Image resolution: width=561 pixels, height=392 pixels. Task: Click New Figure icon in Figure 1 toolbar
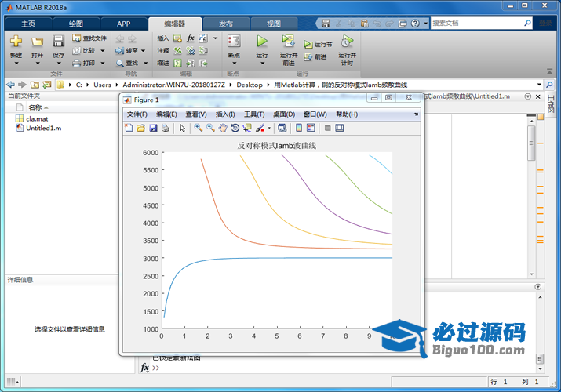click(129, 128)
